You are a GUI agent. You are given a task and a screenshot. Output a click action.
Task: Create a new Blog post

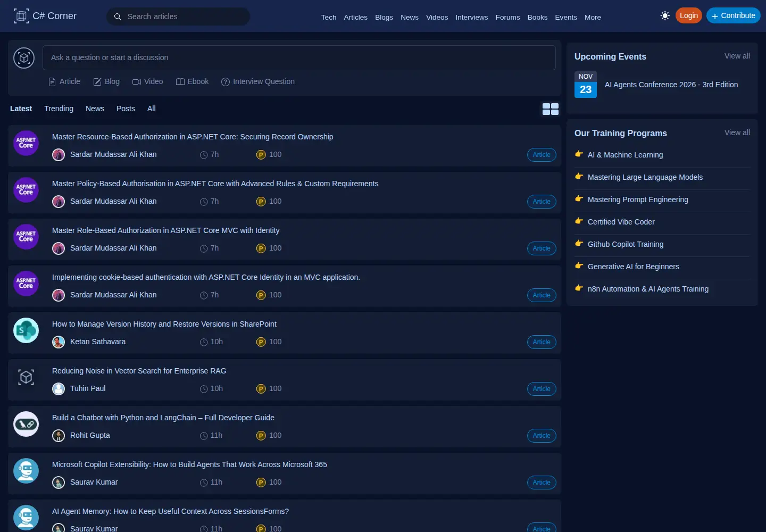point(106,81)
